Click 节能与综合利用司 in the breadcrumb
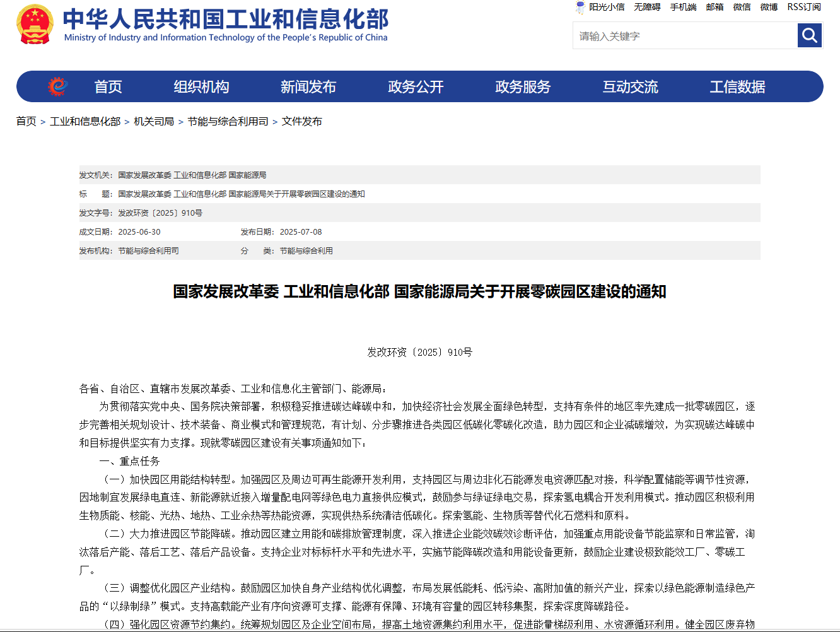Screen dimensions: 840x632 (228, 121)
